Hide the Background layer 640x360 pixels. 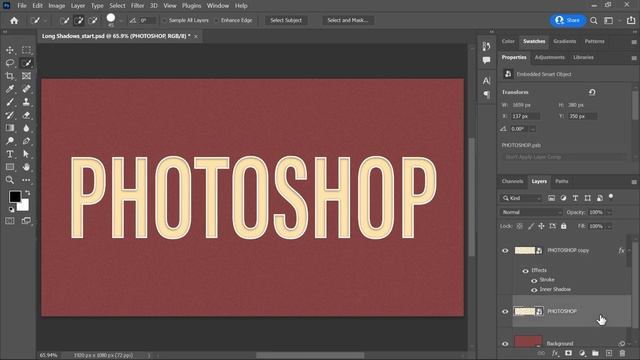coord(505,344)
